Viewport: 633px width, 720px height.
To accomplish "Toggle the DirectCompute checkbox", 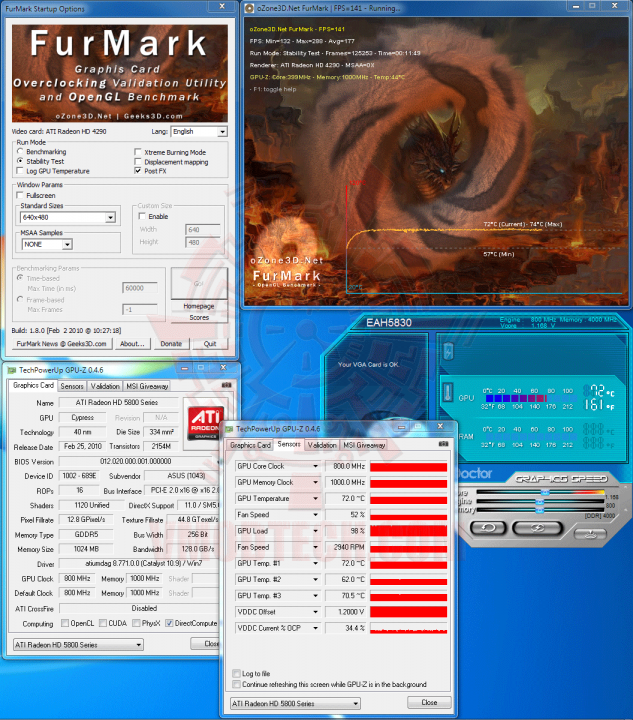I will pos(169,623).
